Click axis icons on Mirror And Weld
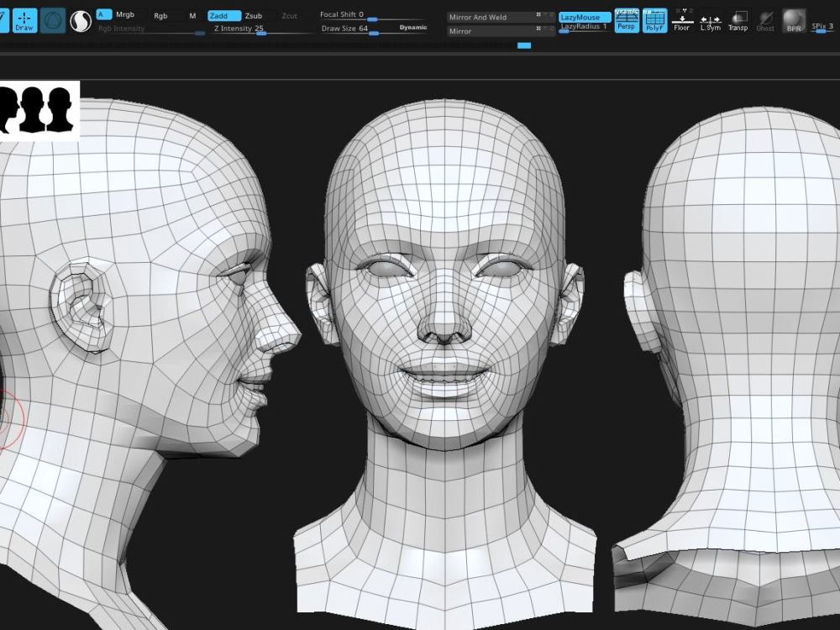The height and width of the screenshot is (630, 840). (545, 16)
